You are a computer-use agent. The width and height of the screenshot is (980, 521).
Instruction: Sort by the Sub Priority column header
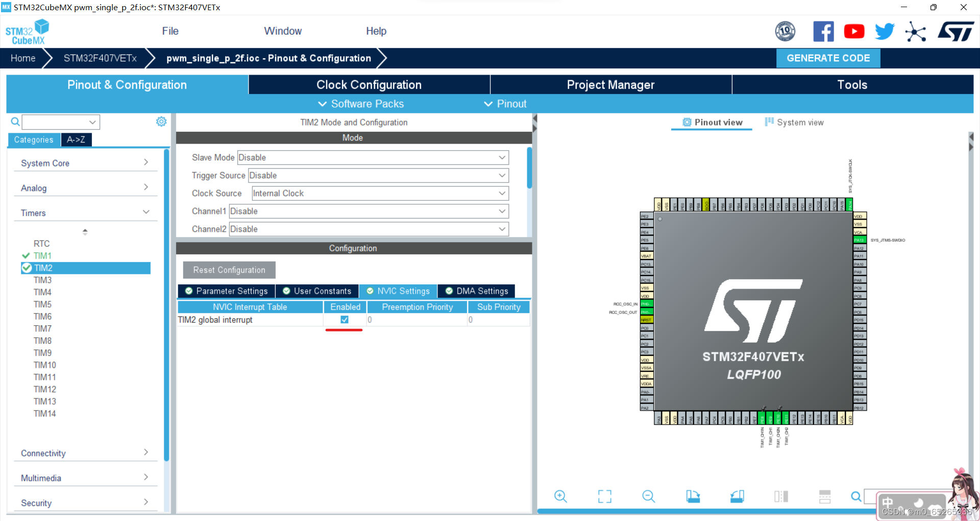[x=499, y=307]
